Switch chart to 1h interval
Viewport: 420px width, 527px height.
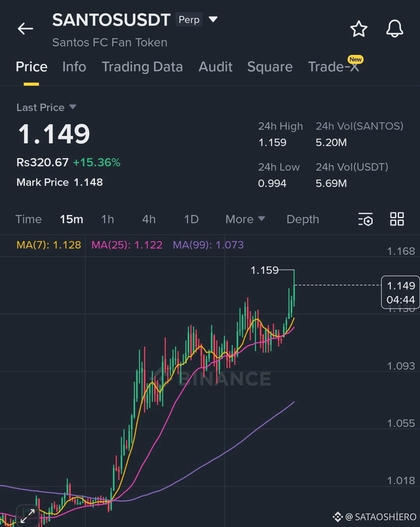click(108, 219)
